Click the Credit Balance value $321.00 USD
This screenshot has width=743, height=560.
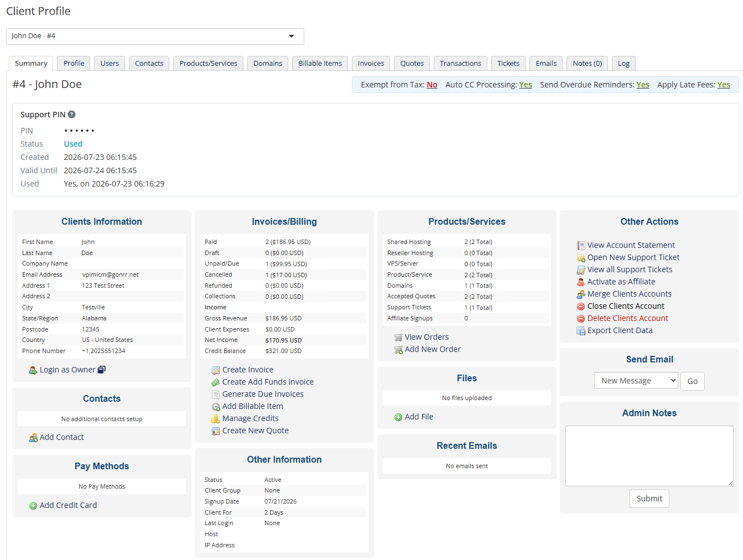(283, 351)
